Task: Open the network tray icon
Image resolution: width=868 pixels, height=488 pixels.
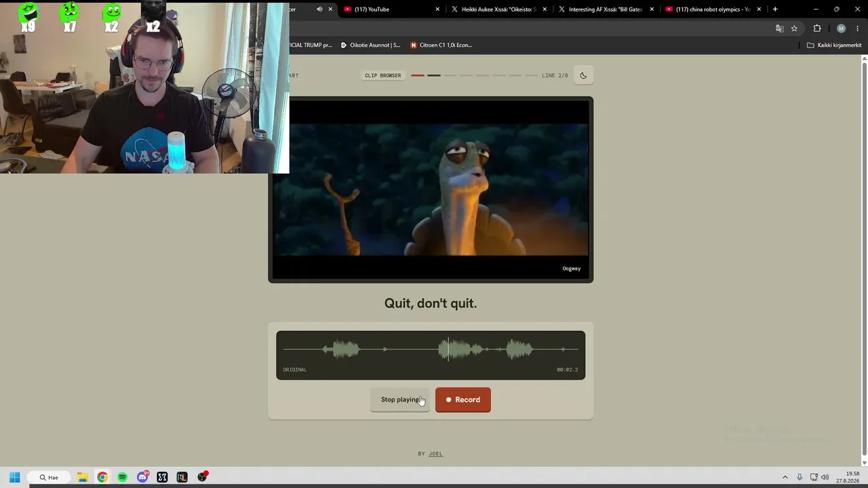Action: (x=814, y=477)
